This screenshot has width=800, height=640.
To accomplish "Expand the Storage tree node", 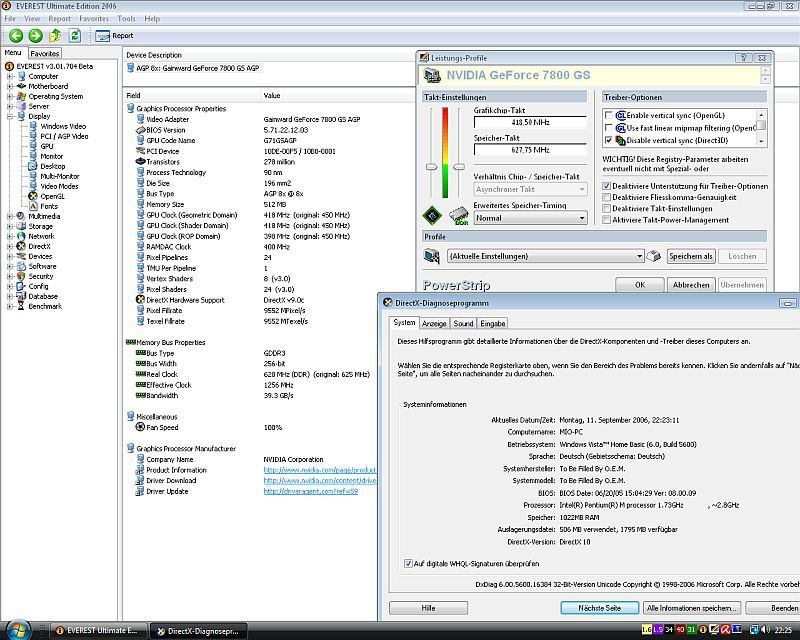I will coord(10,226).
